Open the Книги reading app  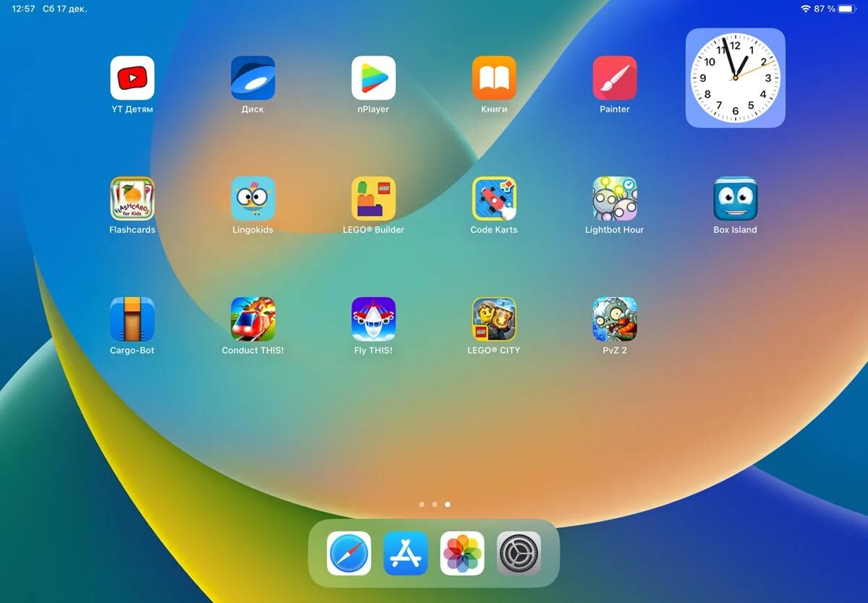[x=494, y=77]
